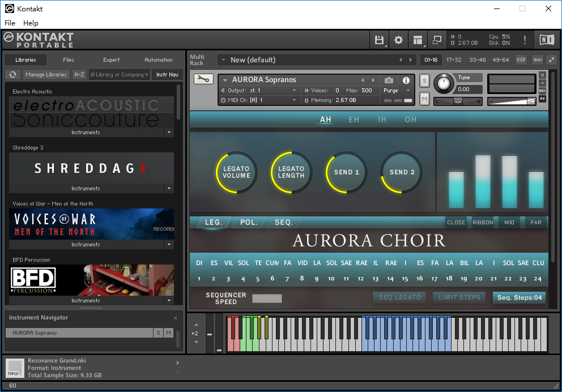Click the arrow beside Resonance Grand.nki info

[x=177, y=363]
